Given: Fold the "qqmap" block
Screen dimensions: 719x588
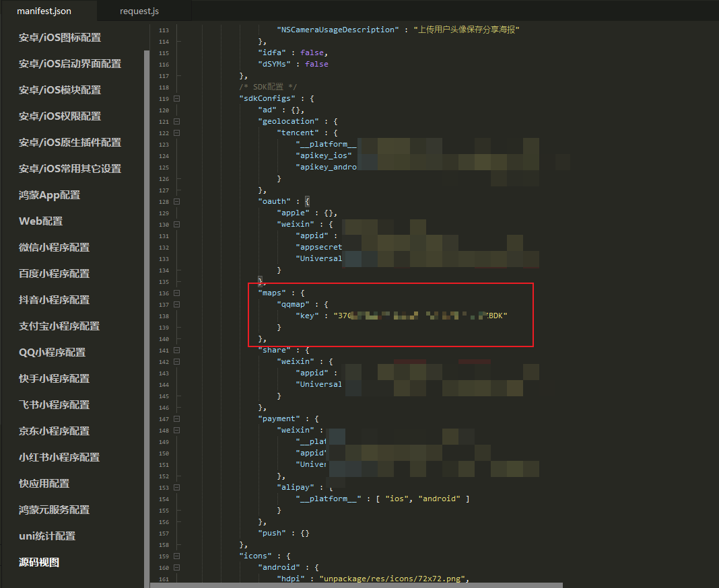Looking at the screenshot, I should (x=177, y=304).
